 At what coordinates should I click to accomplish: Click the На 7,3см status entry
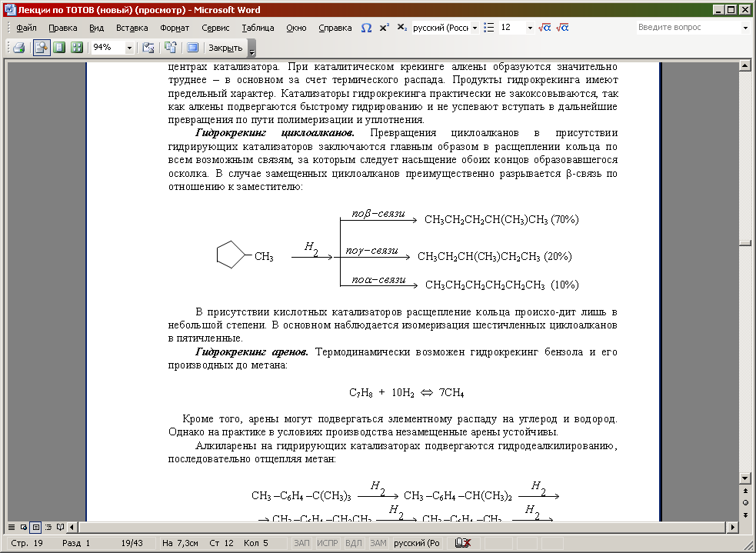click(x=180, y=543)
